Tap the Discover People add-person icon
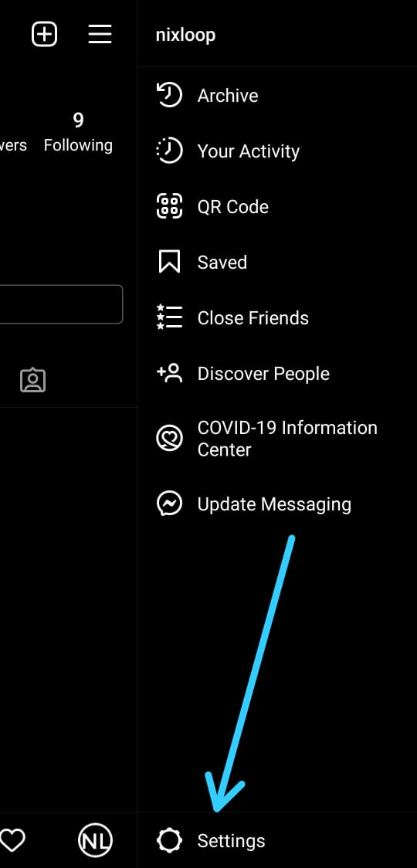This screenshot has height=868, width=417. click(x=169, y=373)
